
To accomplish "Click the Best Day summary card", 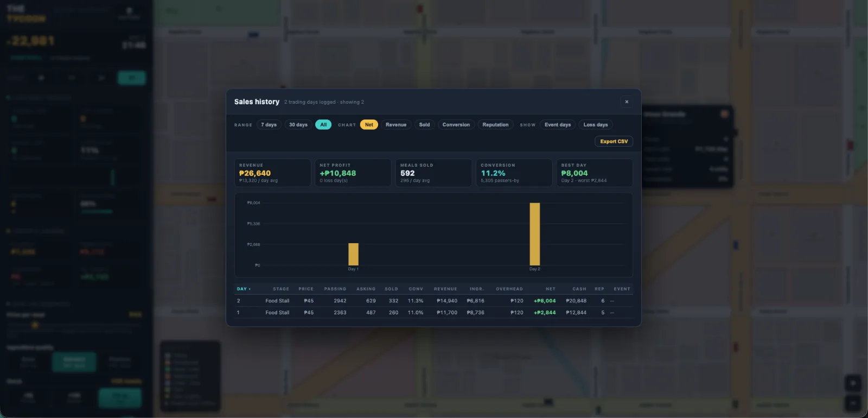I will (595, 173).
